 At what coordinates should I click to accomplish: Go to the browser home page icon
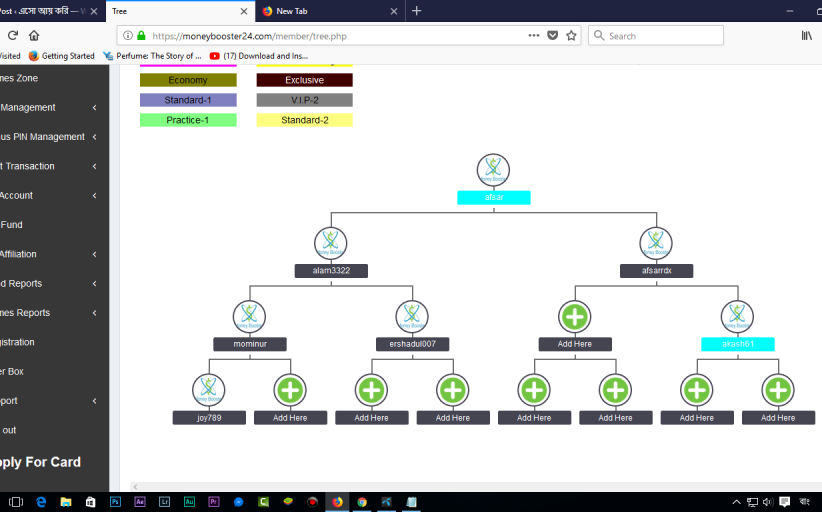point(34,35)
